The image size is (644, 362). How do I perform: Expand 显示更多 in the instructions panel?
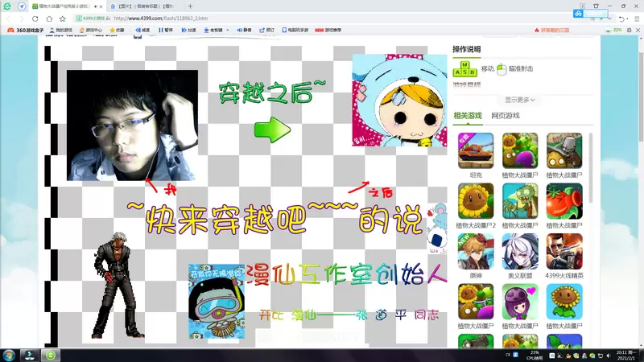[519, 100]
